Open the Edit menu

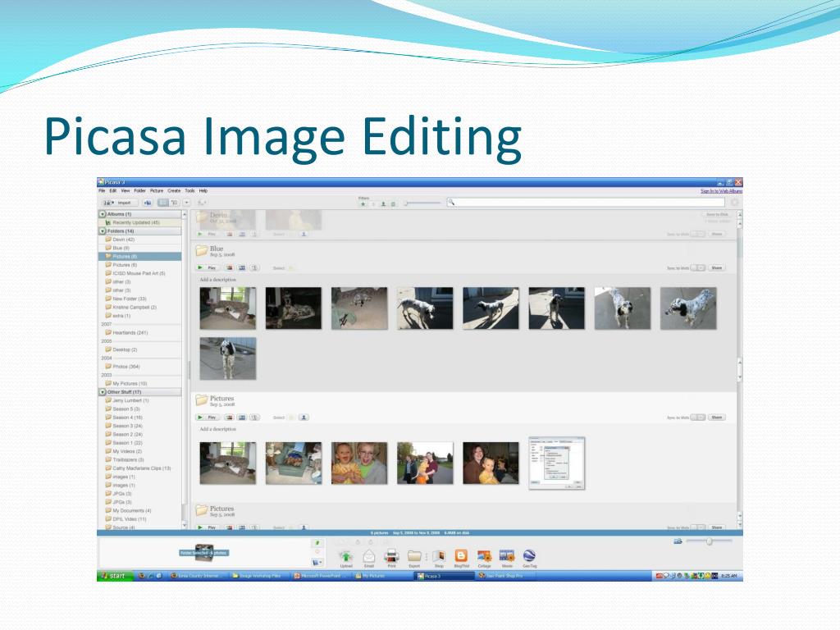pos(113,190)
